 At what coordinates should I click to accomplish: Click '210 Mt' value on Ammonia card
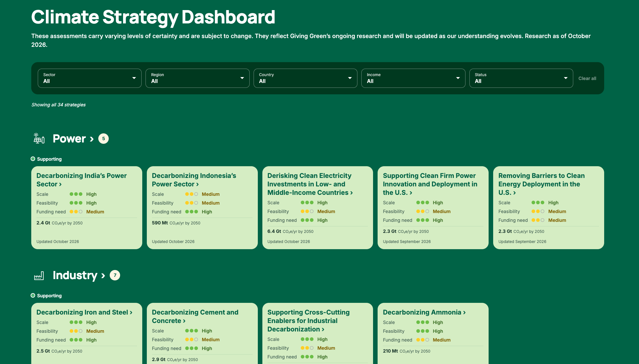[390, 351]
